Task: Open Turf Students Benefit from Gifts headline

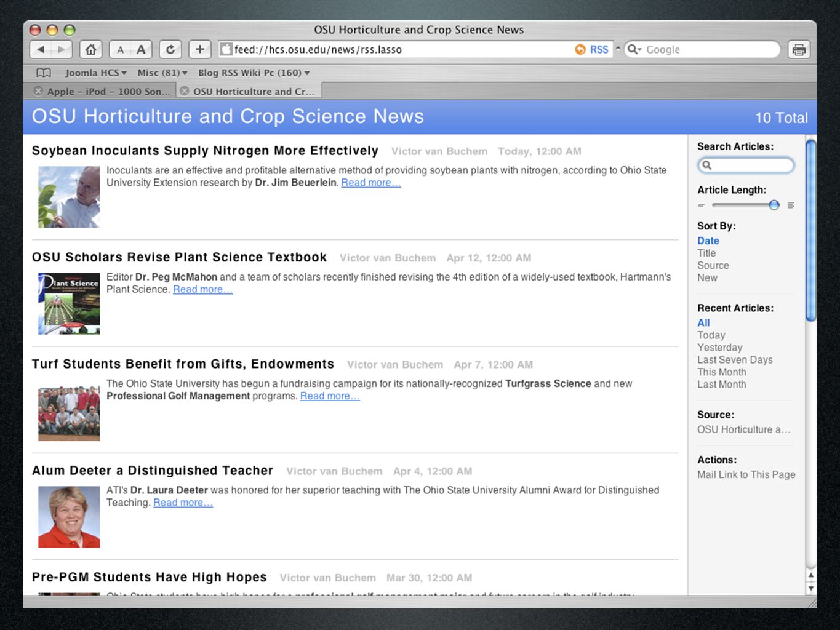Action: [183, 364]
